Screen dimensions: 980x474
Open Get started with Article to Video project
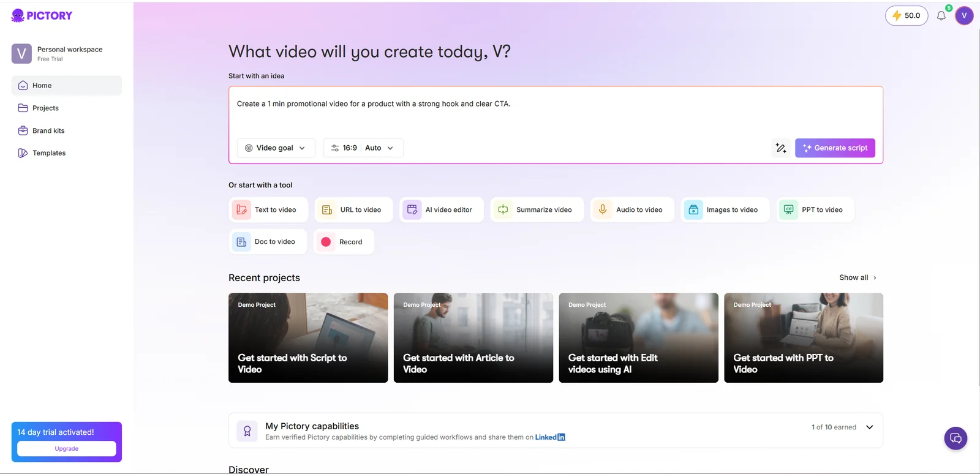point(473,338)
